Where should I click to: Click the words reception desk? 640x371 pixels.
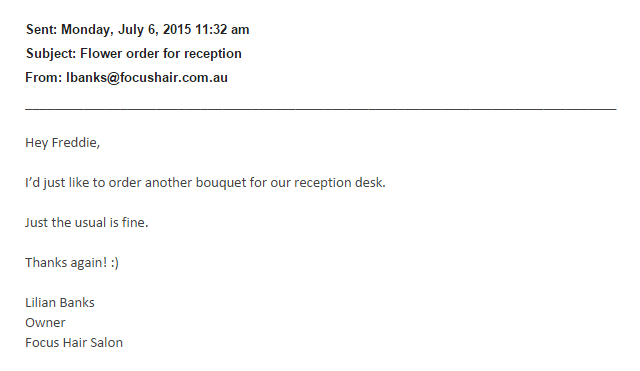340,183
